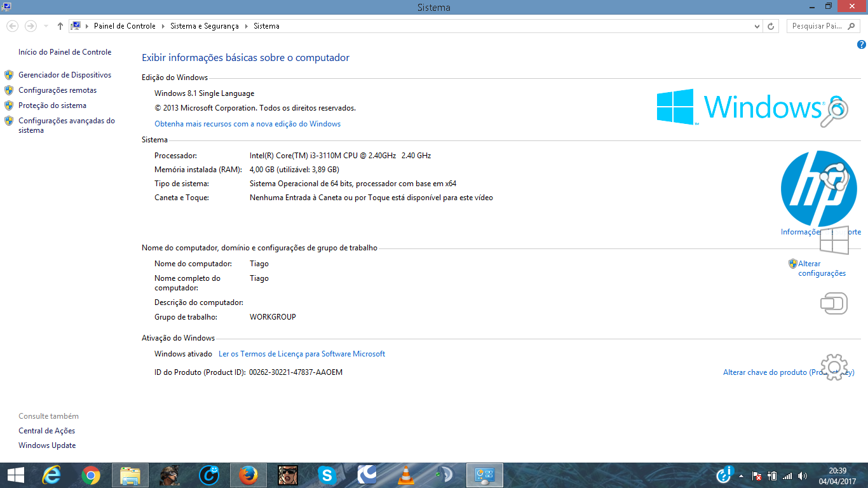
Task: Click the Control Panel icon in address bar
Action: (x=76, y=26)
